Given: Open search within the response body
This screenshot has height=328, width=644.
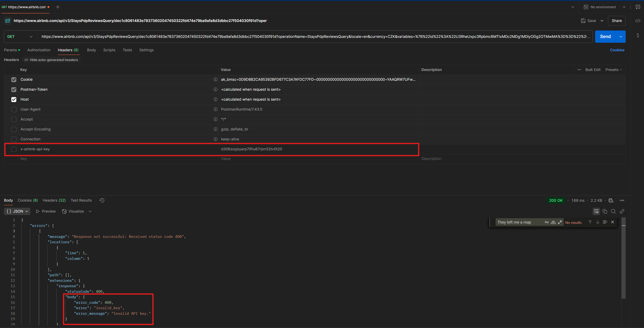Looking at the screenshot, I should tap(613, 211).
